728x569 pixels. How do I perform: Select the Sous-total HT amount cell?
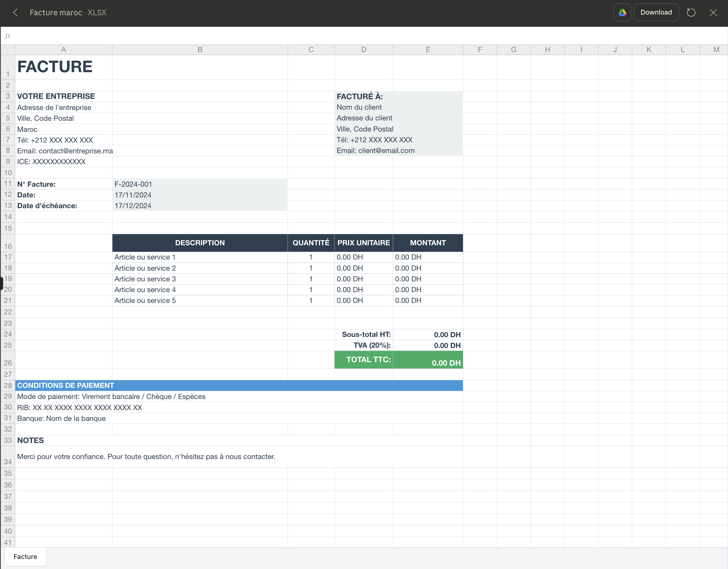click(428, 334)
